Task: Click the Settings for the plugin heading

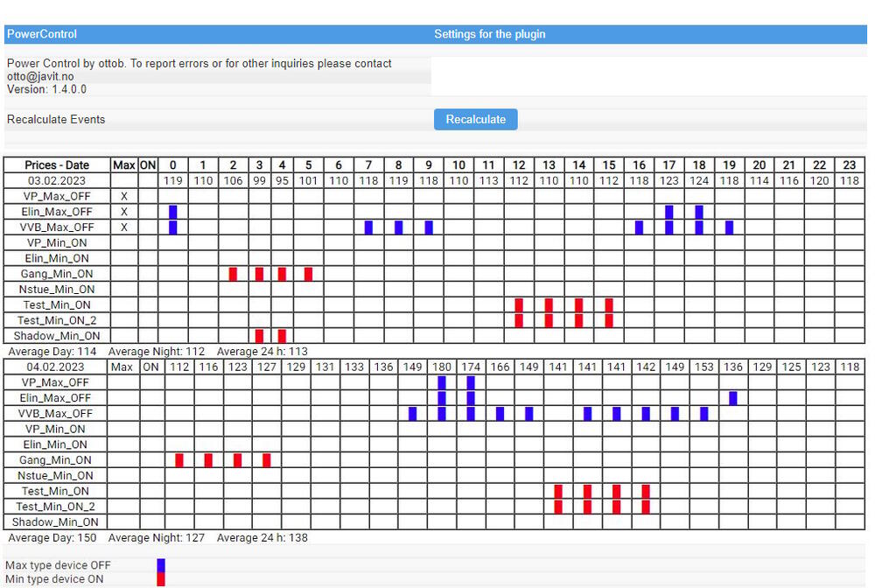Action: point(489,34)
